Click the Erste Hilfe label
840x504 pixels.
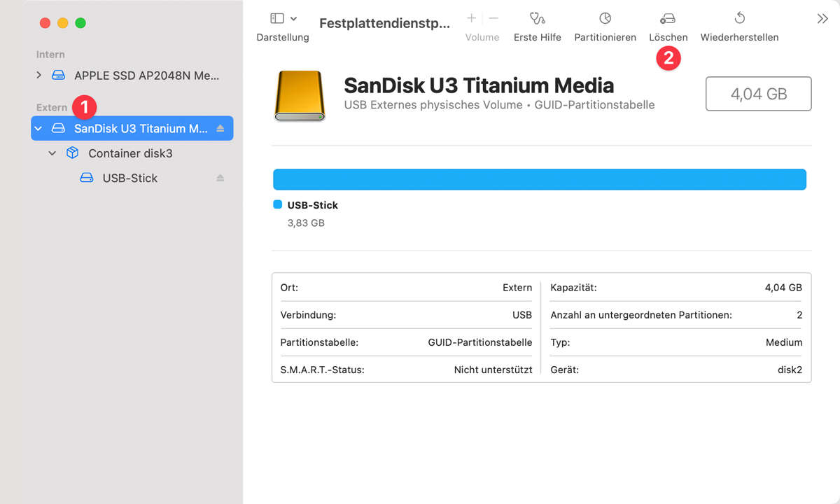pos(537,37)
